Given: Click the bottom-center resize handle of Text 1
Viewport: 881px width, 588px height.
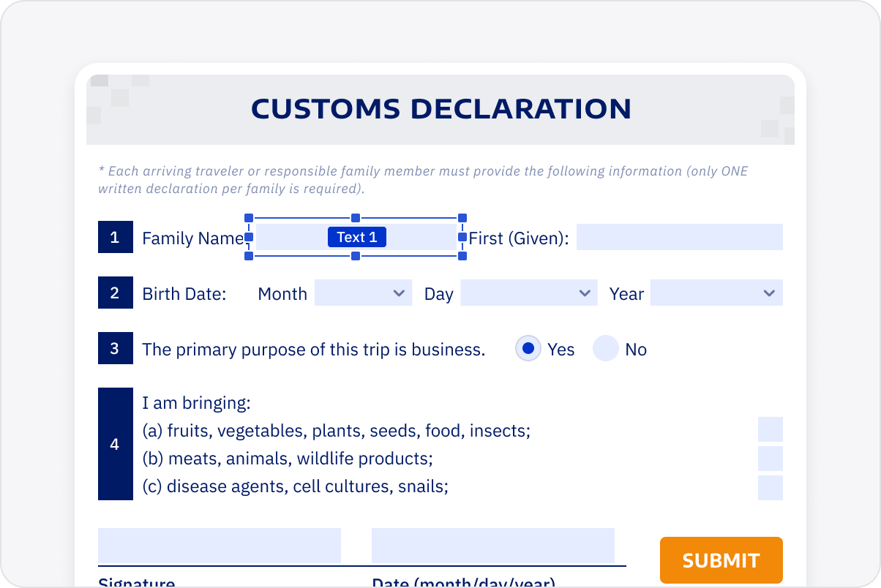Looking at the screenshot, I should [x=356, y=256].
